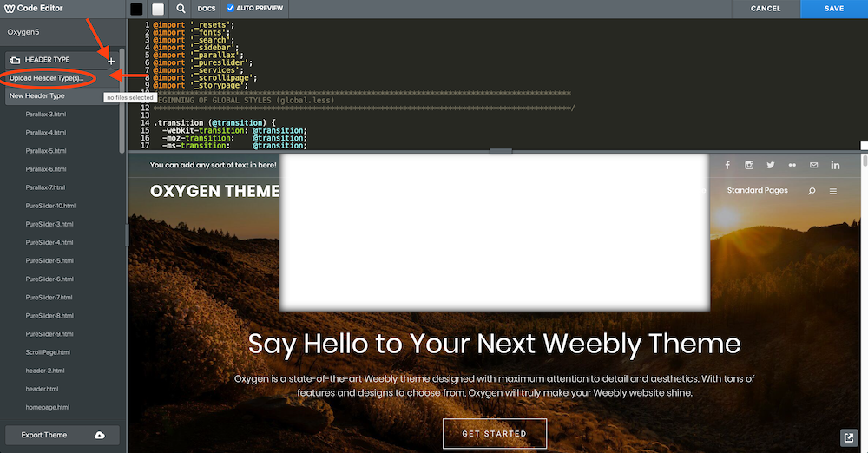Collapse the HEADER TYPE section
Viewport: 868px width, 453px height.
point(47,60)
